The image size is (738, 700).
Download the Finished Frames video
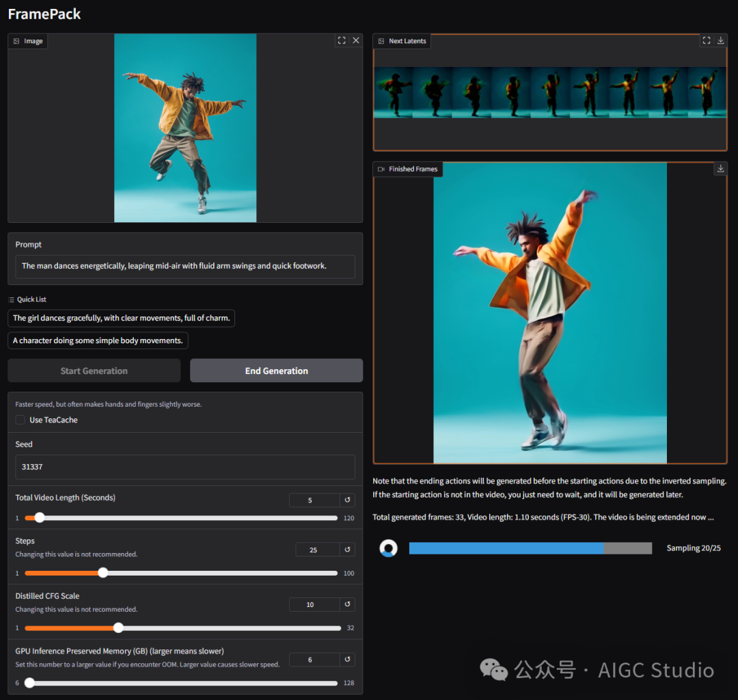720,168
